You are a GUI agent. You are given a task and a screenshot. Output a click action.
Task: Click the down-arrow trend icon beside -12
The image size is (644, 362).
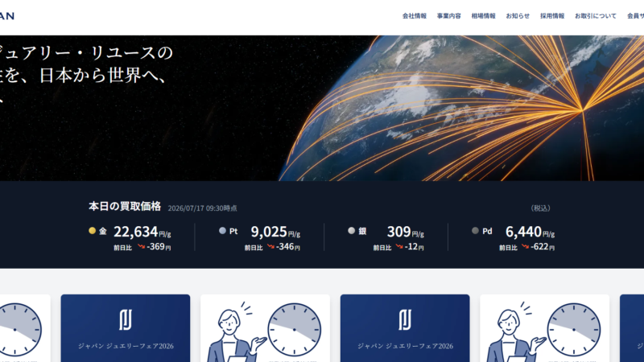pyautogui.click(x=399, y=246)
